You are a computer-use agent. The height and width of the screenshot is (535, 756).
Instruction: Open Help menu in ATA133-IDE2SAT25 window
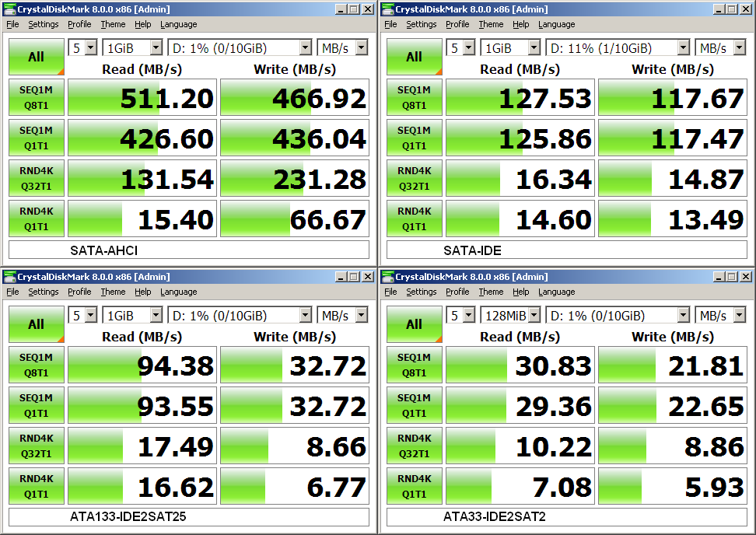pyautogui.click(x=142, y=292)
